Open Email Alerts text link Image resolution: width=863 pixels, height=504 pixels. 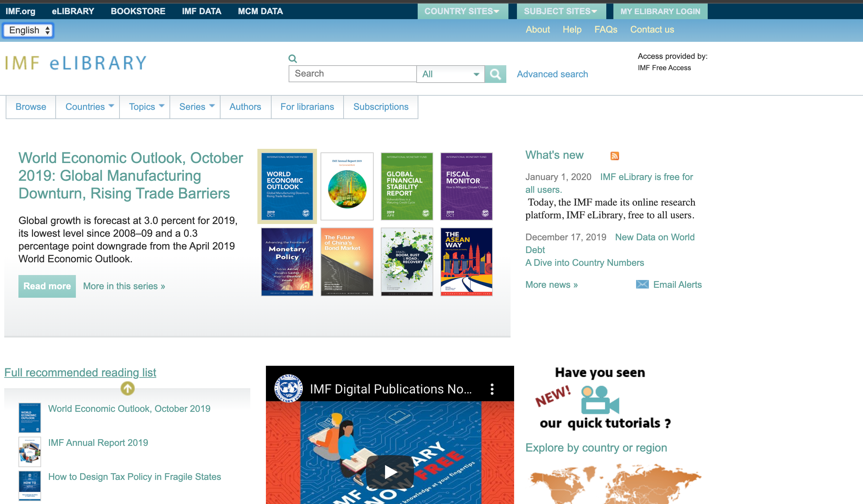677,285
